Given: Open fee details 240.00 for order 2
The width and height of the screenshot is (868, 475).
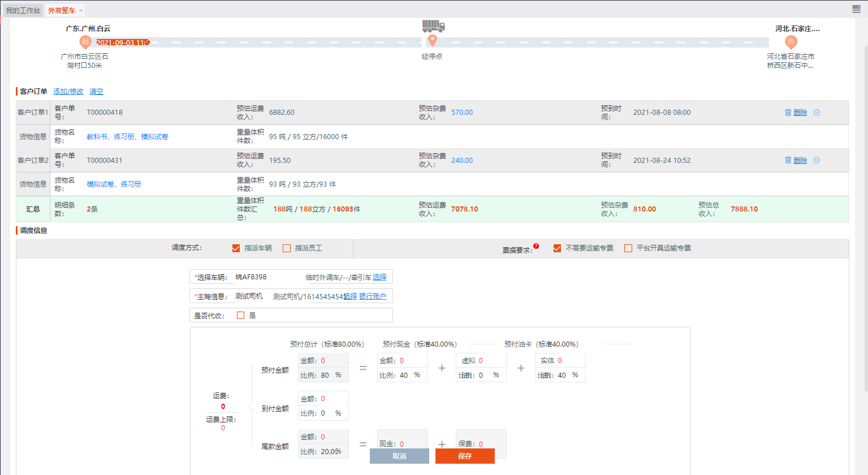Looking at the screenshot, I should [x=462, y=160].
